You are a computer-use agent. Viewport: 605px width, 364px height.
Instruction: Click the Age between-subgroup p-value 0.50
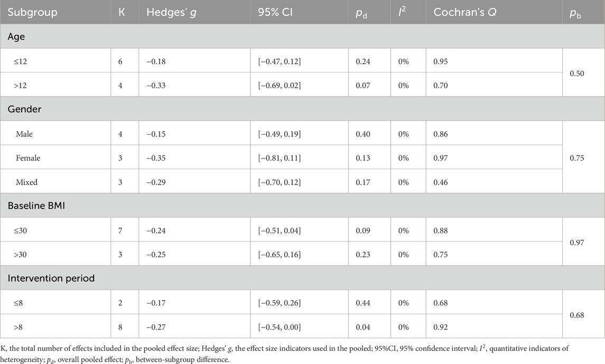pos(577,73)
